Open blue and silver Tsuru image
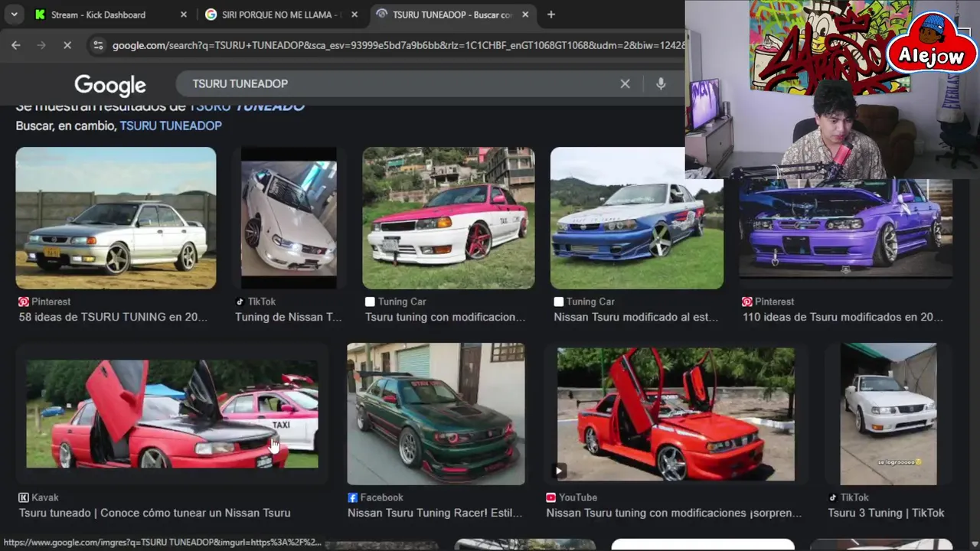Viewport: 980px width, 551px height. click(x=637, y=218)
